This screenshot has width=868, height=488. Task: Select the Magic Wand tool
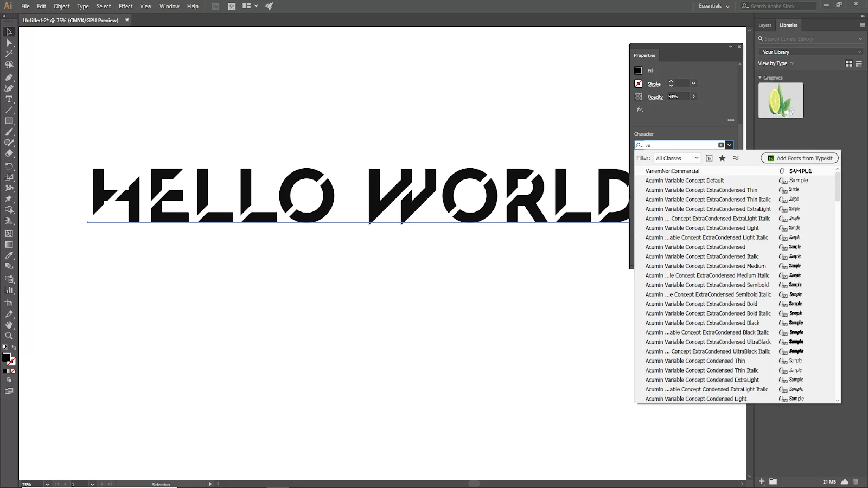(9, 54)
